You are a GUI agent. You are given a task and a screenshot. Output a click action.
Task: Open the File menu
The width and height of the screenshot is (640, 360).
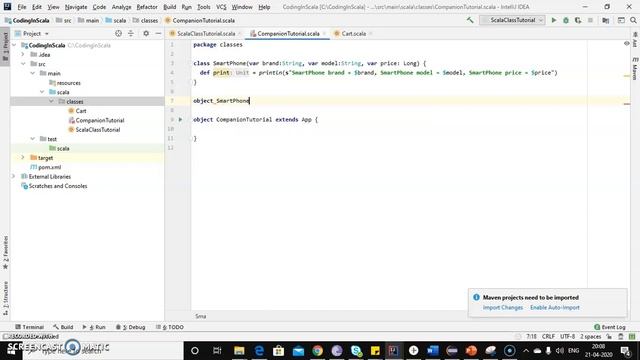[22, 7]
